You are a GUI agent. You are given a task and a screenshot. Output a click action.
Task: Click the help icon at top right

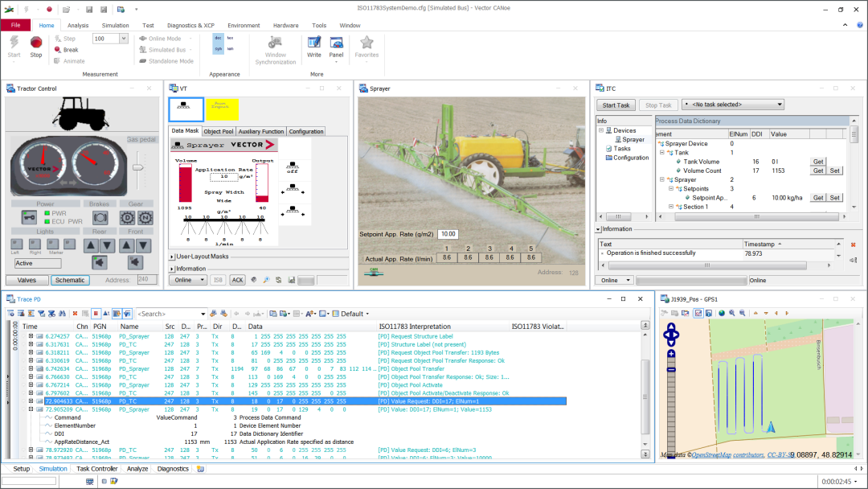click(860, 25)
